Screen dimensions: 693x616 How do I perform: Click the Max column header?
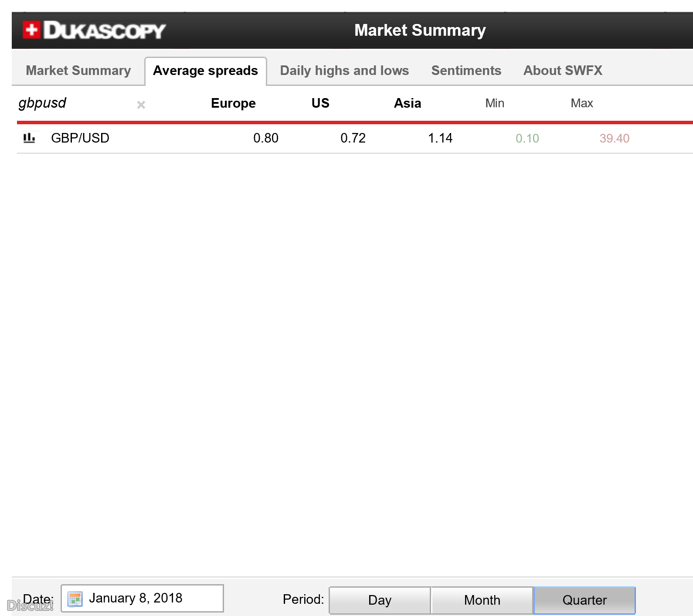(582, 103)
